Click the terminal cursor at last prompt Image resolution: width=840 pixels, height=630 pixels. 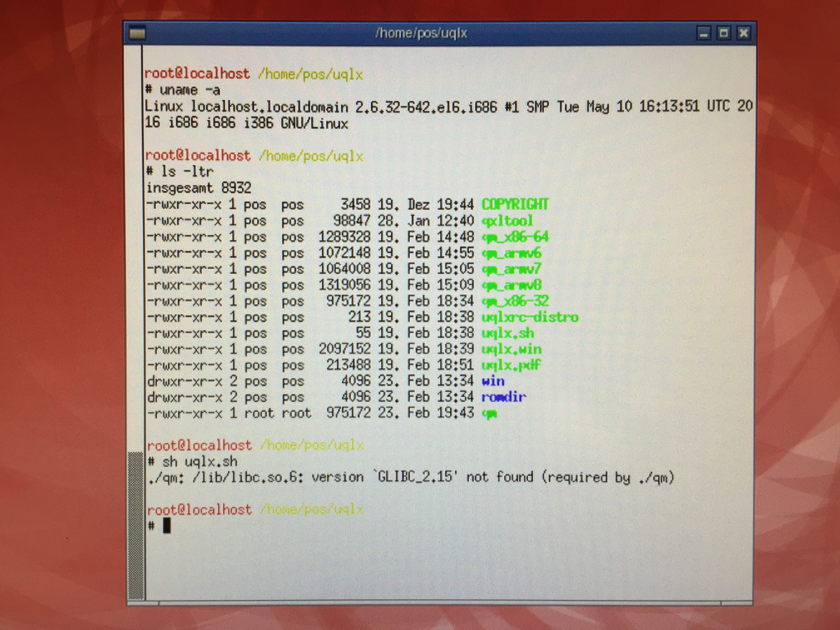[167, 526]
